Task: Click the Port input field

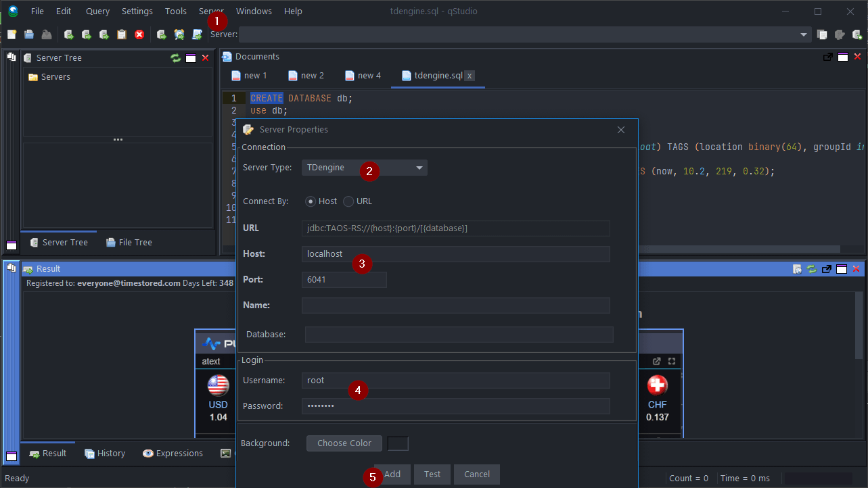Action: click(344, 280)
